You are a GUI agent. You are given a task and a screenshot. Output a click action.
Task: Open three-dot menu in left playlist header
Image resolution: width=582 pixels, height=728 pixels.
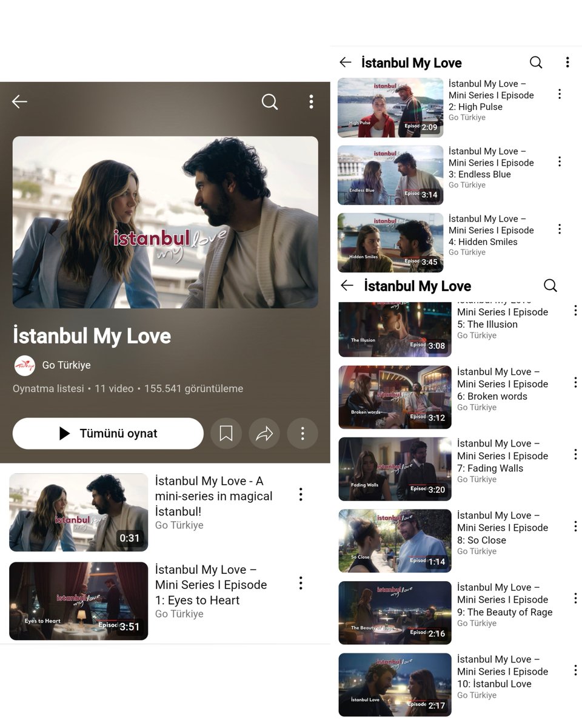pos(311,102)
